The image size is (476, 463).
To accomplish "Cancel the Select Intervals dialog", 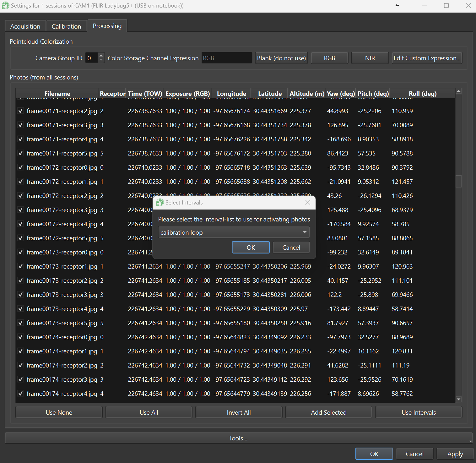I will coord(291,248).
